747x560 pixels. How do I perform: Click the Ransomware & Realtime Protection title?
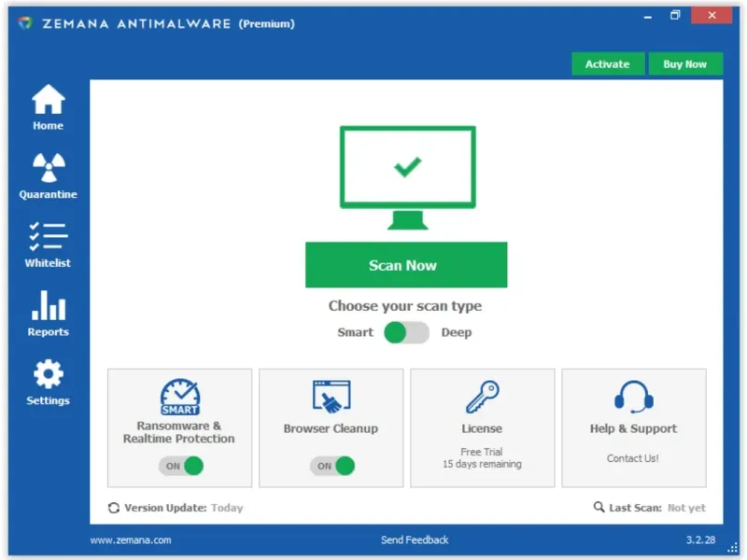(179, 432)
